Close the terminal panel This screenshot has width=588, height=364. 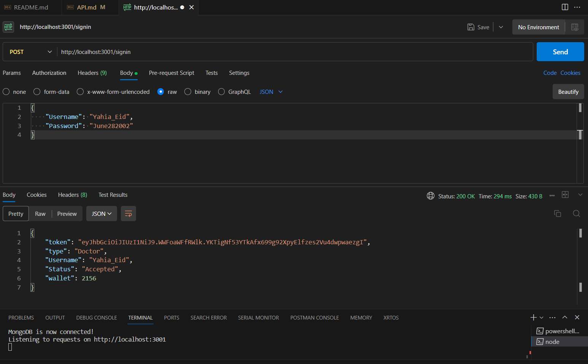point(577,317)
